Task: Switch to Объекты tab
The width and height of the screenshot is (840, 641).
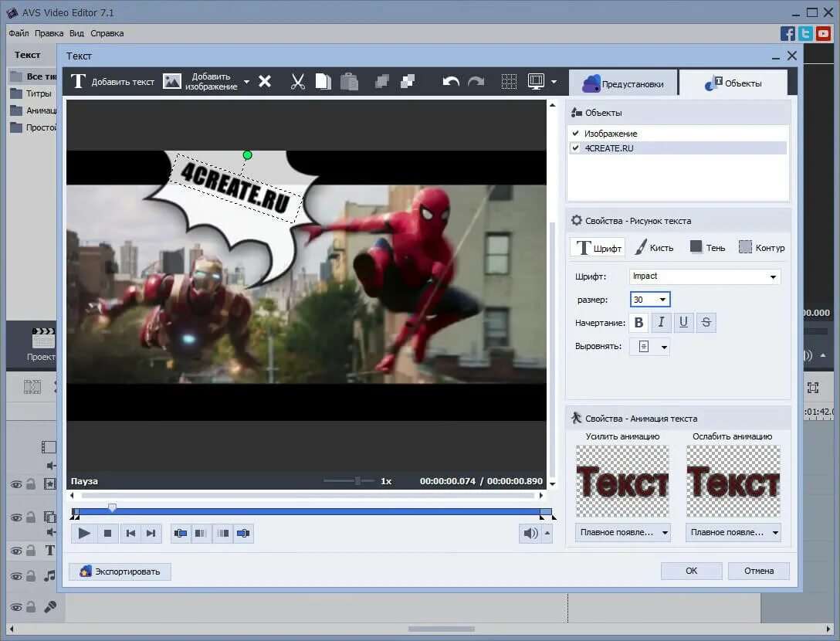Action: 733,83
